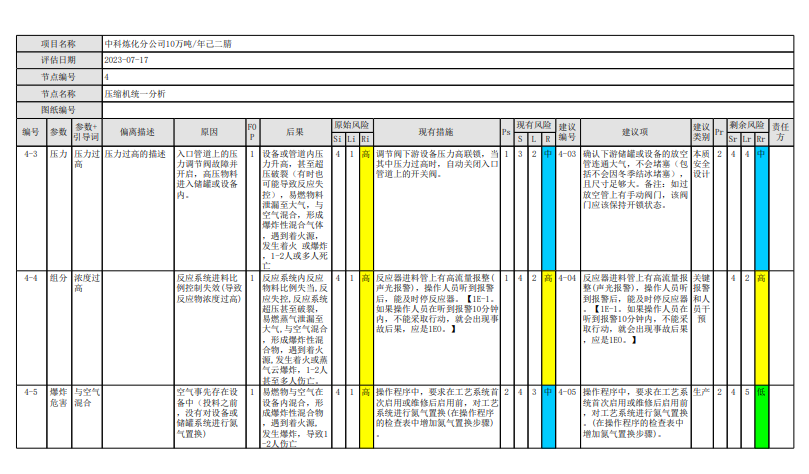The width and height of the screenshot is (809, 474).
Task: Click yellow 高 original-risk cell in row 4-3
Action: 366,208
